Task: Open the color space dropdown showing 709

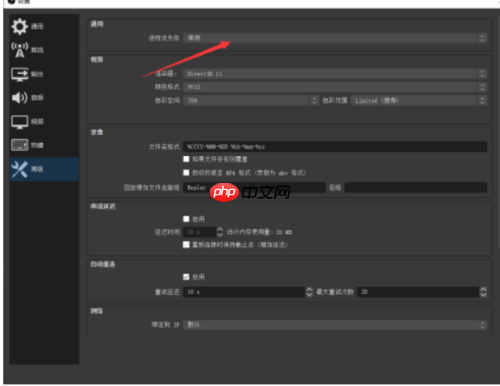Action: 251,100
